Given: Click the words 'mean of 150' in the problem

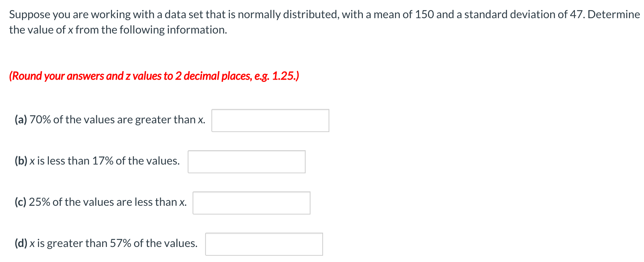Looking at the screenshot, I should (x=404, y=14).
